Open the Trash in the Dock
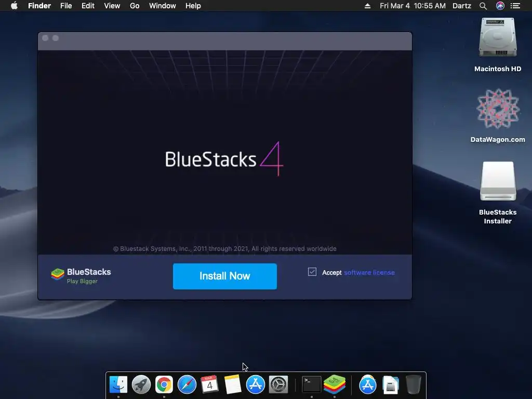The height and width of the screenshot is (399, 532). click(413, 385)
